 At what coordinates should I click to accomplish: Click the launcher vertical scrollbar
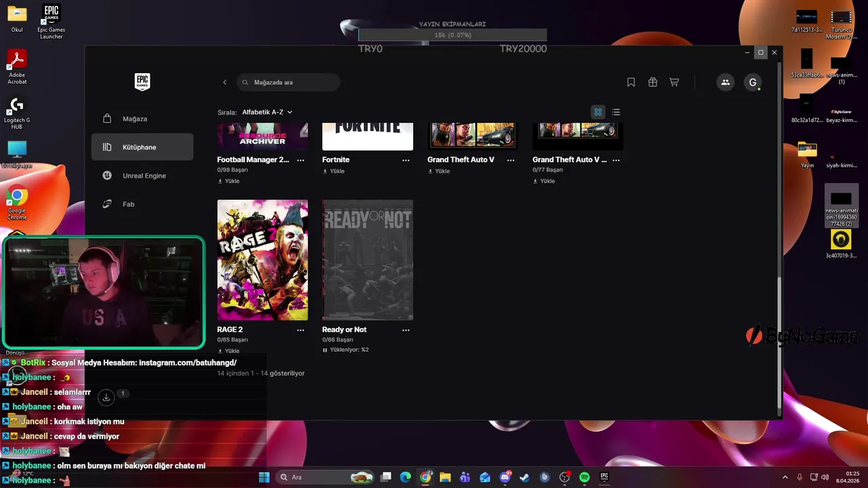[x=779, y=342]
